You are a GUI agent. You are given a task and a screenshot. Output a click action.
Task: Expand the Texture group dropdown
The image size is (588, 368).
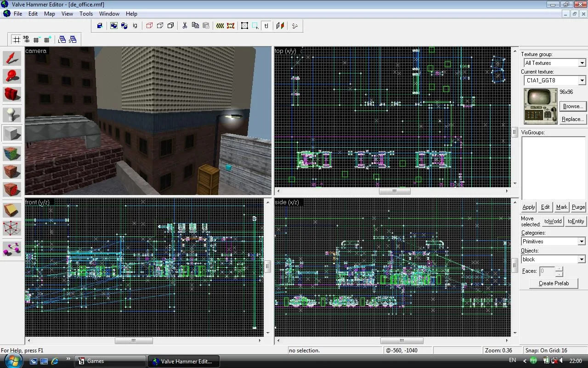tap(582, 63)
